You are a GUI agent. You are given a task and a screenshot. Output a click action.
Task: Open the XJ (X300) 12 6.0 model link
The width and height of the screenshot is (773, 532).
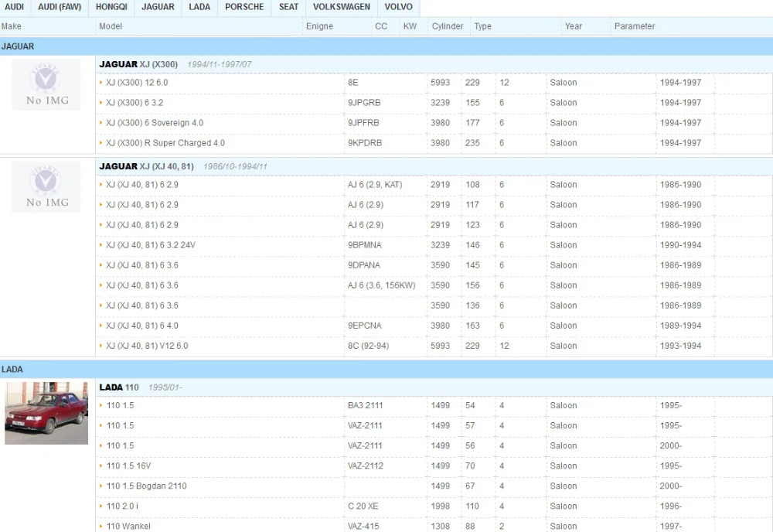click(x=137, y=82)
